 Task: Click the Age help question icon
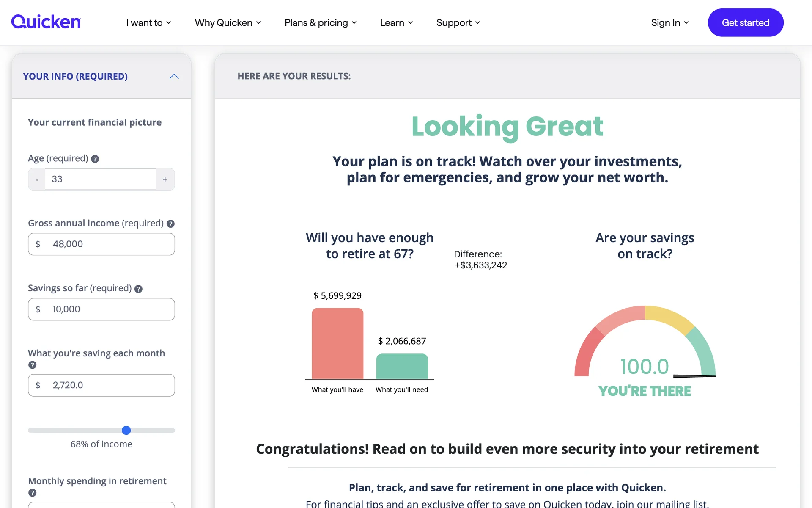click(95, 159)
